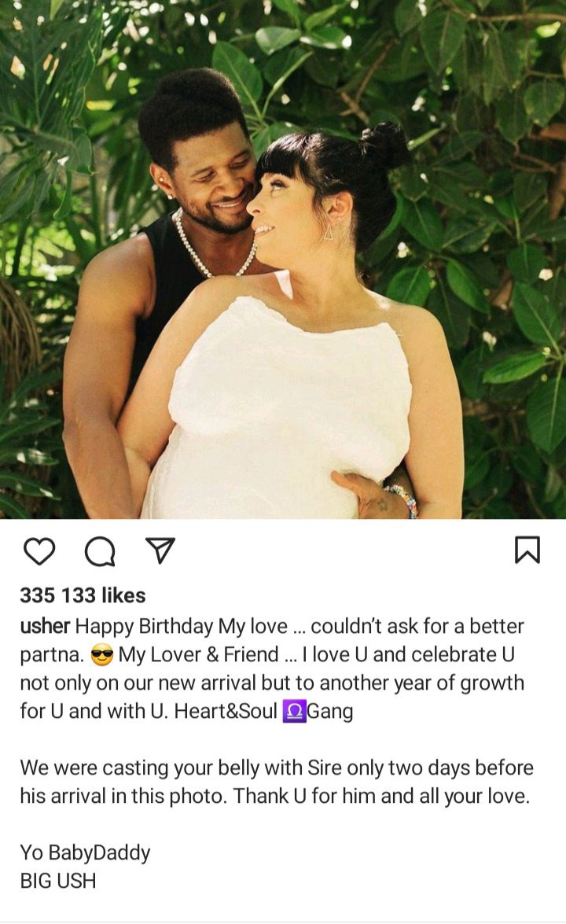
Task: Click the hair bun on the woman's head
Action: pyautogui.click(x=384, y=145)
